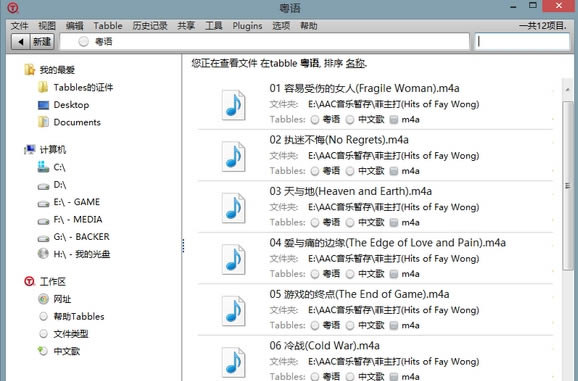
Task: Select 工作区 in the sidebar
Action: 53,282
